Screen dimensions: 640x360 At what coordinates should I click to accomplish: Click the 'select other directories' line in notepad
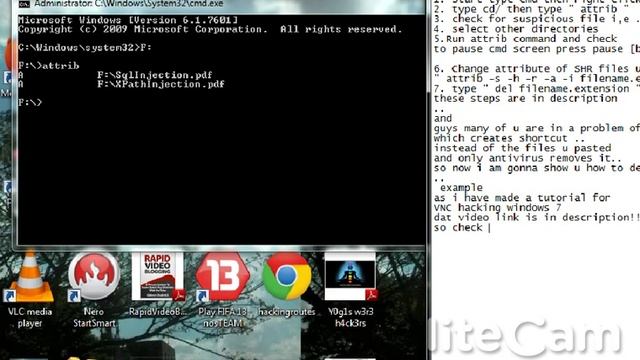click(516, 29)
